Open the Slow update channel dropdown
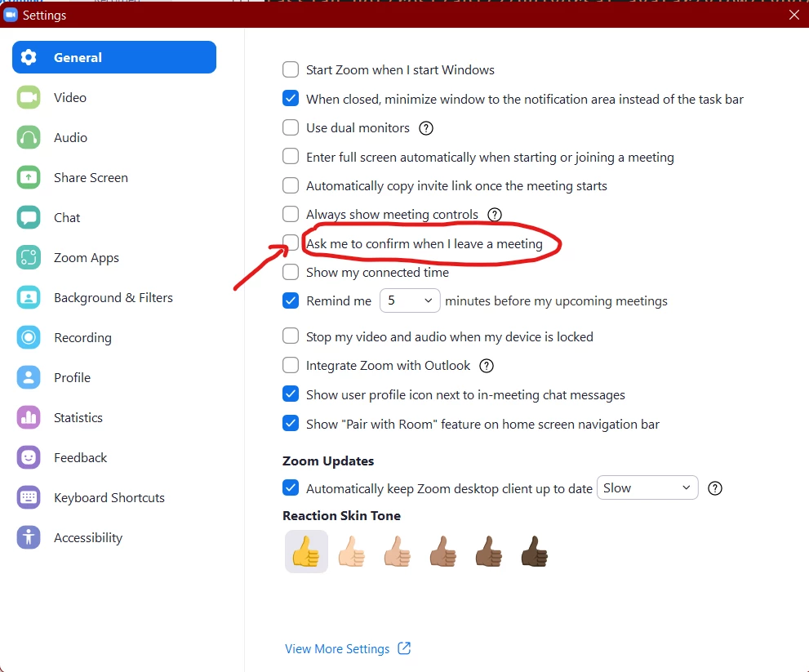This screenshot has width=809, height=672. click(x=647, y=487)
